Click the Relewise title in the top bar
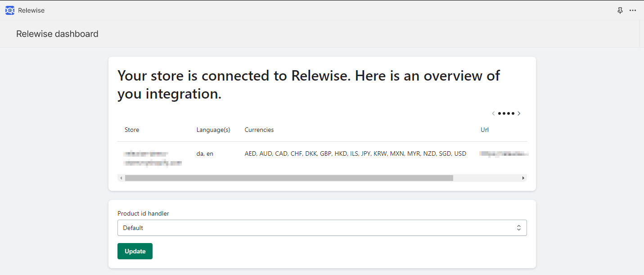The height and width of the screenshot is (275, 644). click(x=32, y=10)
